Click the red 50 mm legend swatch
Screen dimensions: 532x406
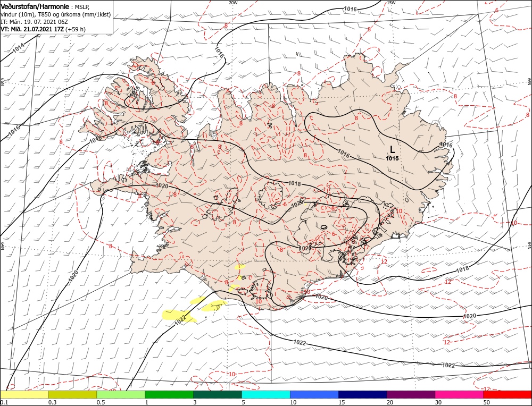tap(508, 394)
